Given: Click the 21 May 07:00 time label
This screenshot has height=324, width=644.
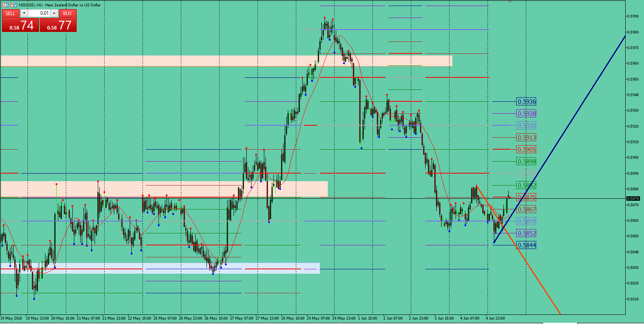Looking at the screenshot, I should coord(88,318).
